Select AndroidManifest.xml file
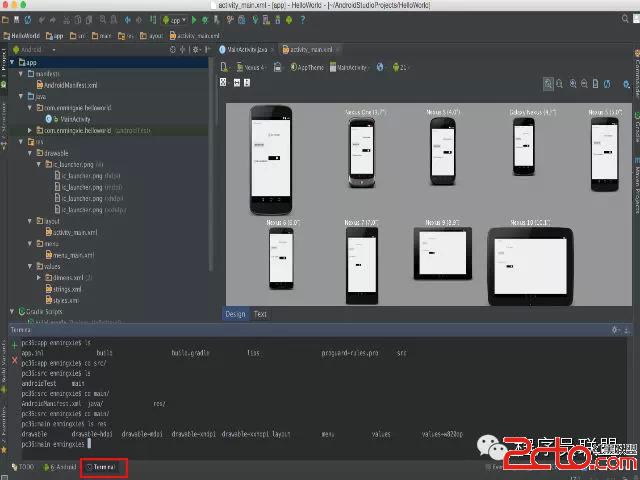This screenshot has height=480, width=640. [x=72, y=84]
